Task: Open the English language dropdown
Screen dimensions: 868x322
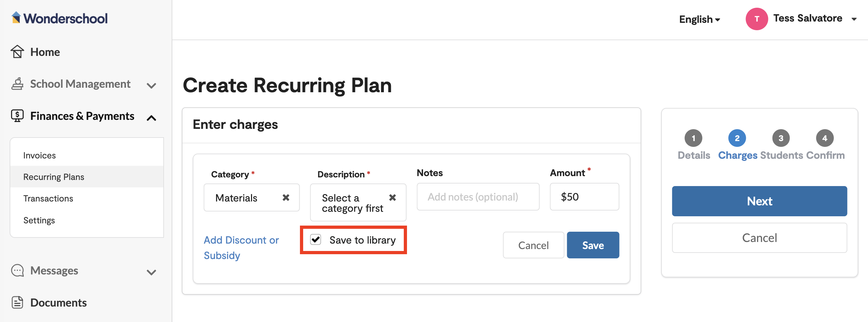Action: coord(699,19)
